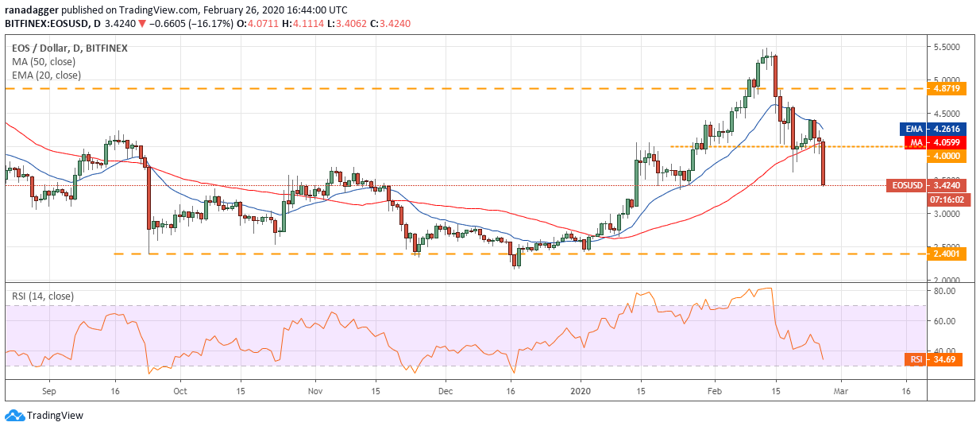Click the latest large red candlestick
Image resolution: width=980 pixels, height=430 pixels.
pyautogui.click(x=822, y=164)
